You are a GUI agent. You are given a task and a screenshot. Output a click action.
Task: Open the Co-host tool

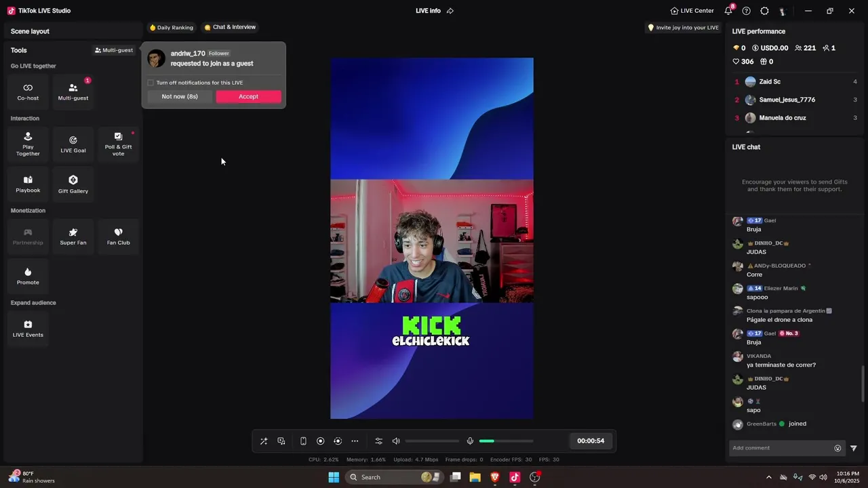pyautogui.click(x=28, y=92)
